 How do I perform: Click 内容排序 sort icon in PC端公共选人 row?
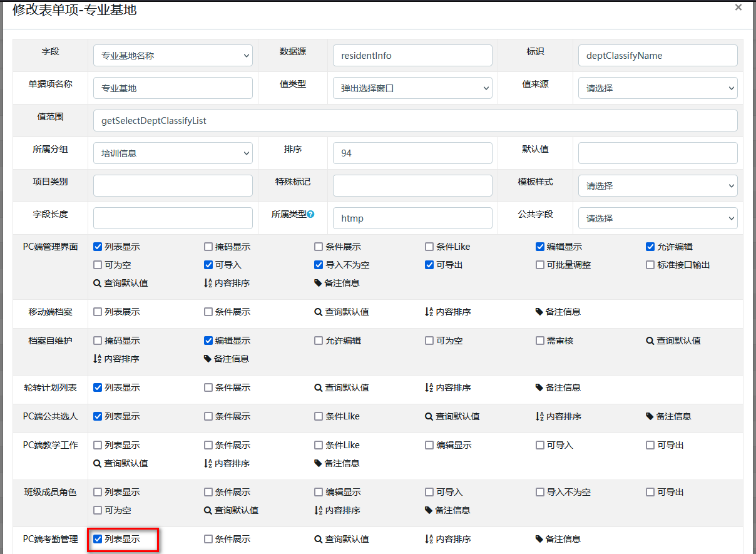(x=539, y=416)
